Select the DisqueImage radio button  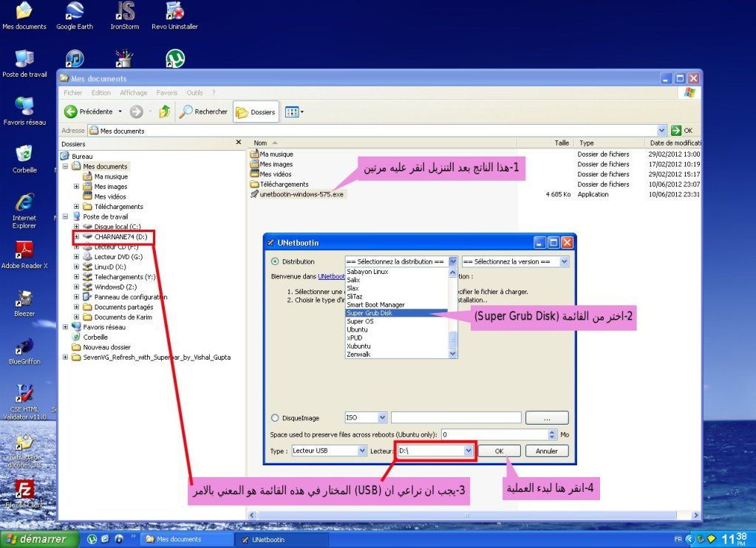275,418
